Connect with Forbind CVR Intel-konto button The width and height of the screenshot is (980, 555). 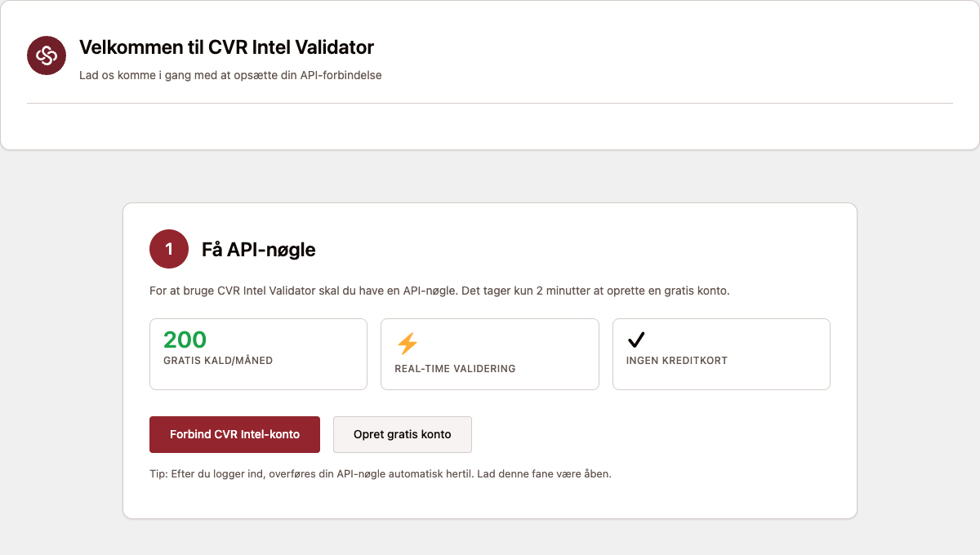[234, 434]
